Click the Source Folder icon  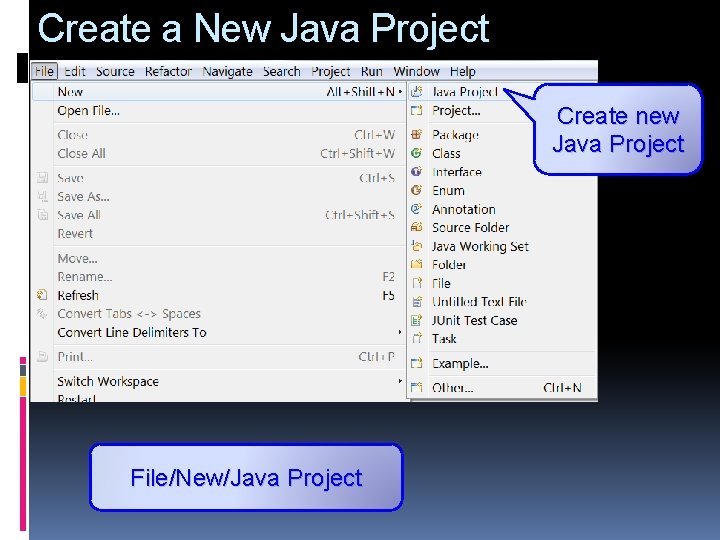pos(416,227)
